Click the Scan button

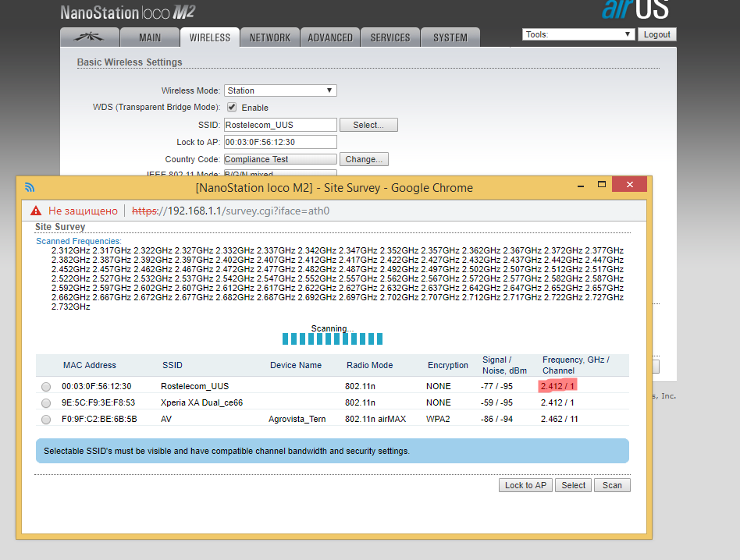tap(612, 485)
